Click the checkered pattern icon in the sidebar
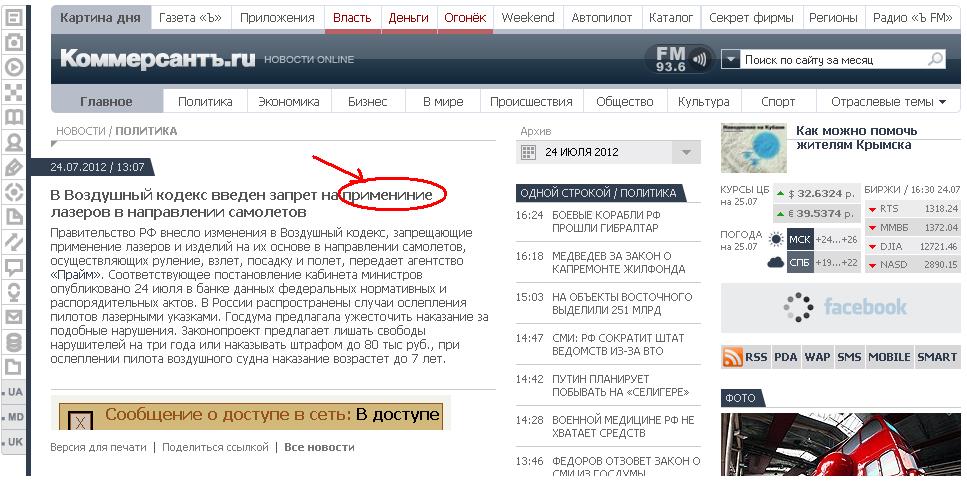 pos(14,92)
